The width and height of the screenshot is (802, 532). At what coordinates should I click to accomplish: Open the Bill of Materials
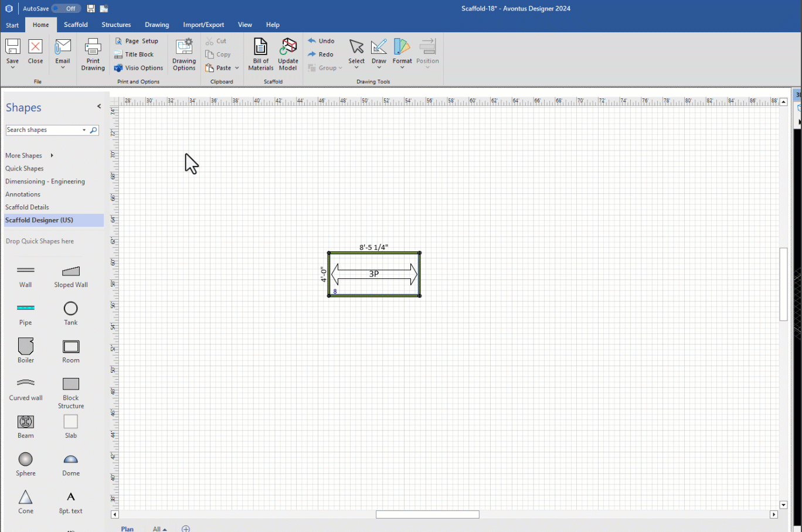(260, 53)
